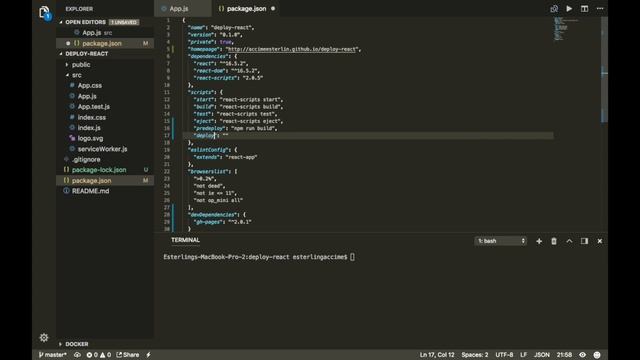Open the logo.svg file
The width and height of the screenshot is (640, 360).
[90, 139]
